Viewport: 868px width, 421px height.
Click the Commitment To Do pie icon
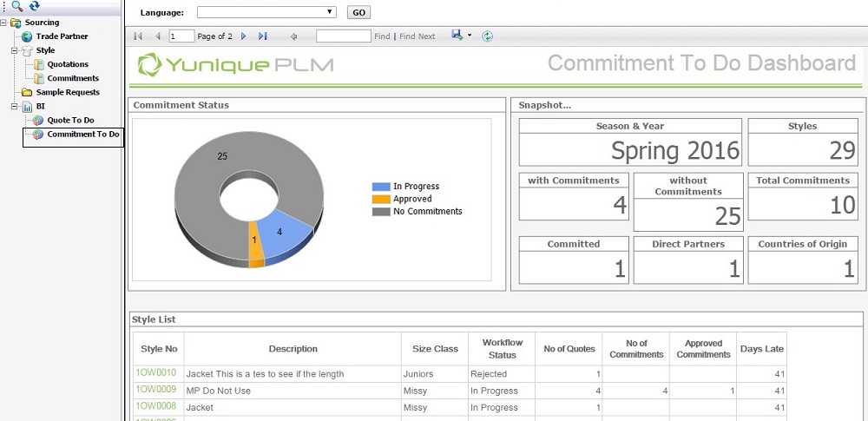[38, 135]
